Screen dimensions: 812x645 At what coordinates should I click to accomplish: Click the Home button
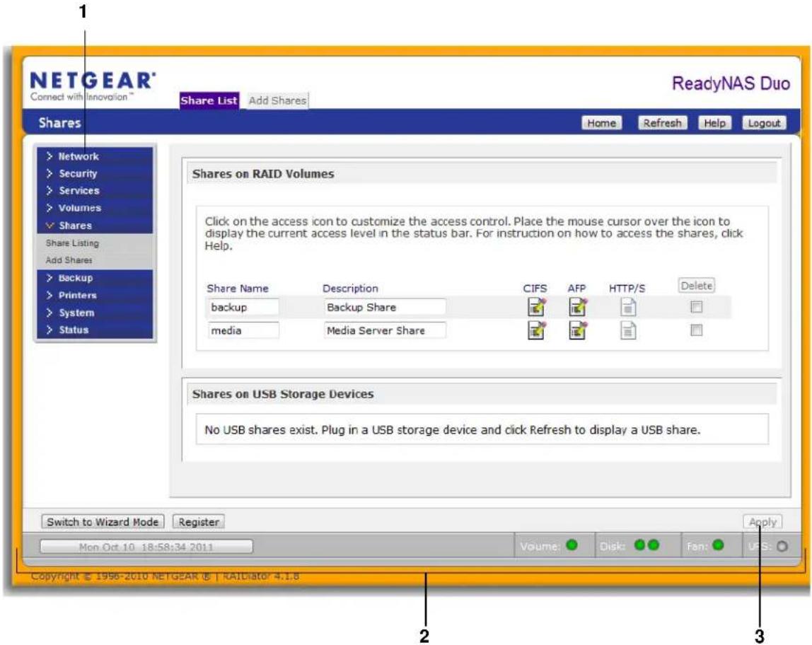click(x=601, y=123)
